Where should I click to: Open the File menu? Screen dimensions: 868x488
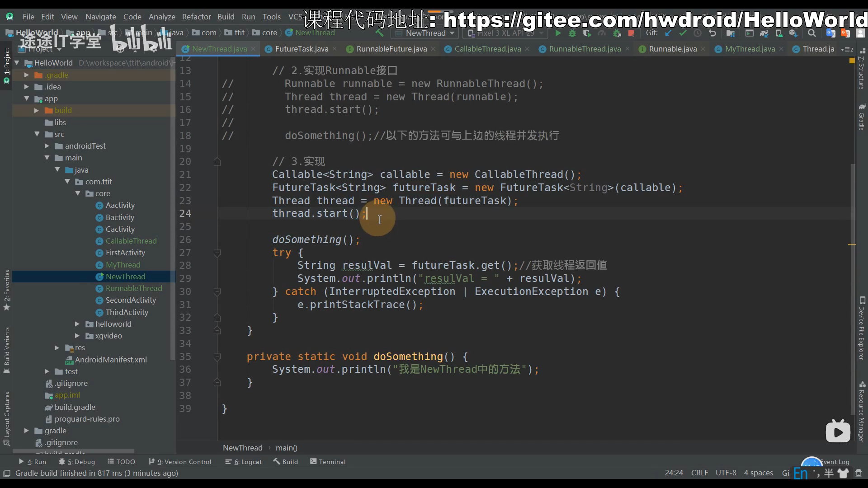coord(28,17)
